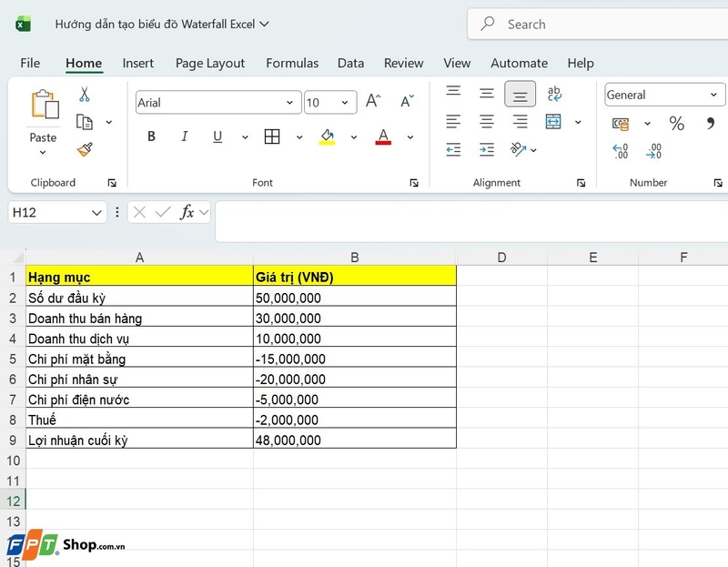728x567 pixels.
Task: Click the Cut scissors icon
Action: pos(84,95)
